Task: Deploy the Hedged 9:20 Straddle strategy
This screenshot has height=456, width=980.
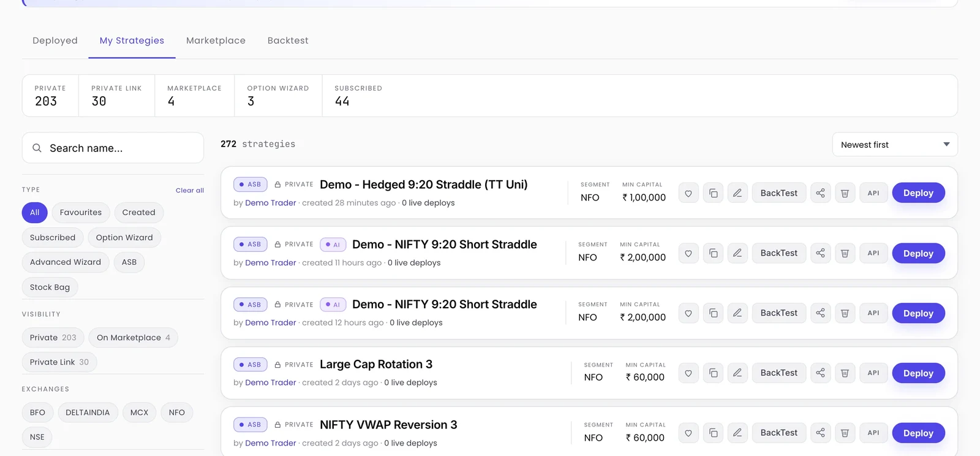Action: coord(918,193)
